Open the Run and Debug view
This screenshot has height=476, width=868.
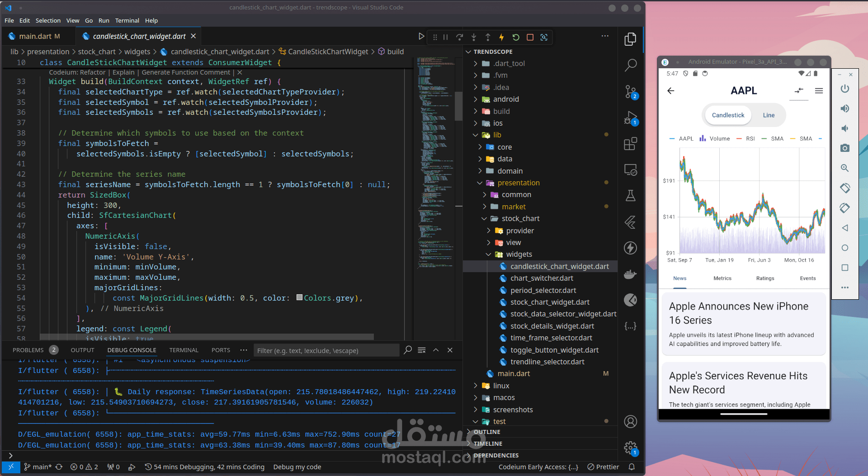point(630,118)
